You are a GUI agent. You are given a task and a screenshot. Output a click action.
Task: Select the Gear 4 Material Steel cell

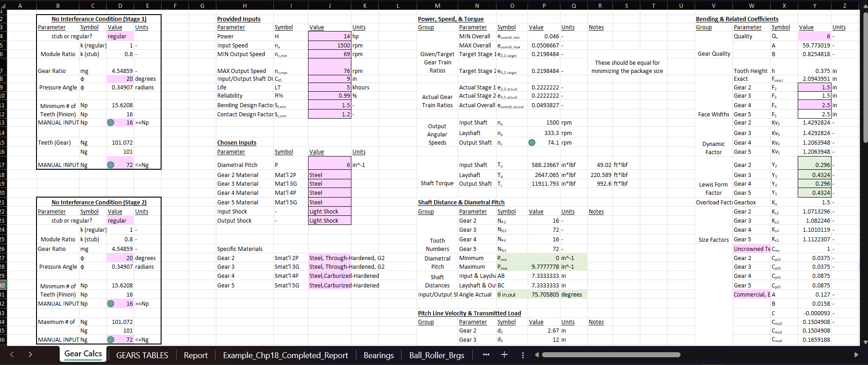[329, 193]
